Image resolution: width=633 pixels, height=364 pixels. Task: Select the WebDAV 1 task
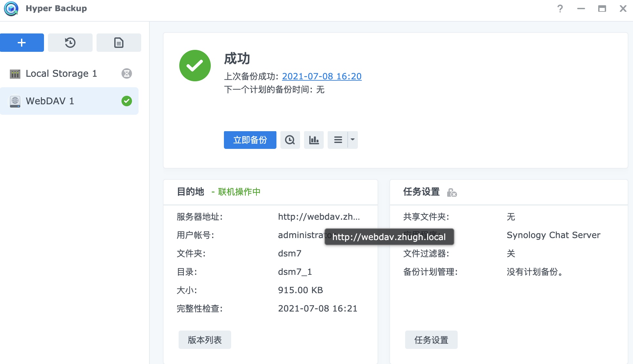[x=69, y=101]
